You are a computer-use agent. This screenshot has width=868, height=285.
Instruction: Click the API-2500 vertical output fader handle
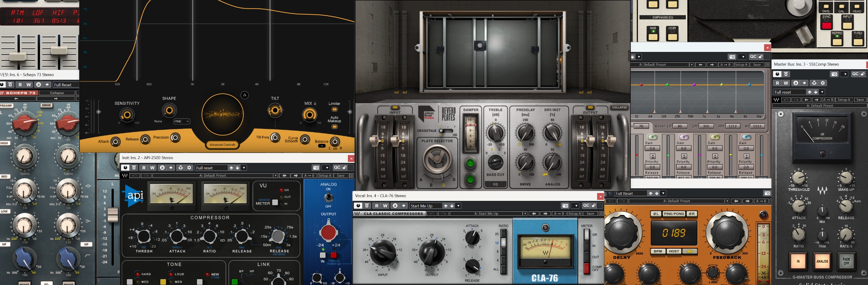(113, 215)
